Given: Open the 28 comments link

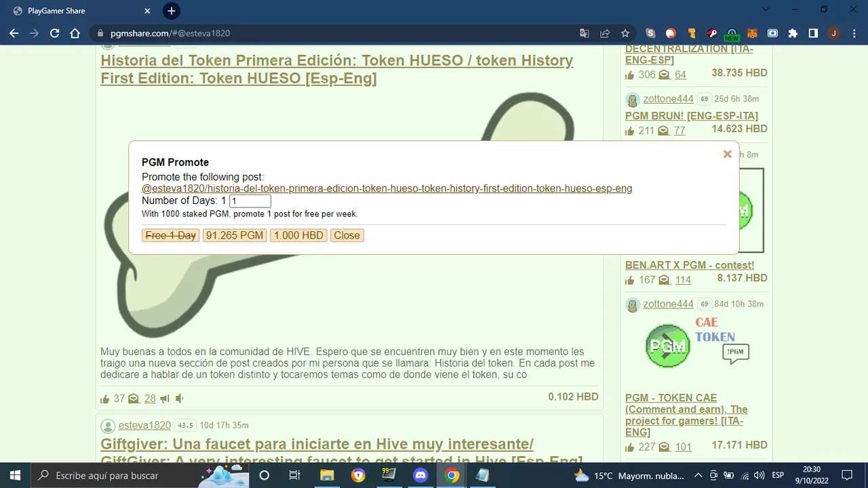Looking at the screenshot, I should (150, 399).
